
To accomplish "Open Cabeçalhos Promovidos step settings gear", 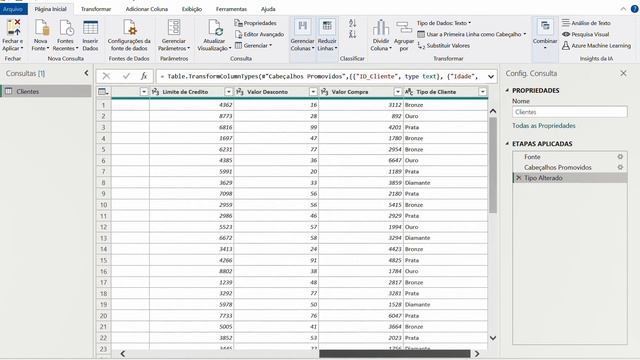I will (x=620, y=167).
